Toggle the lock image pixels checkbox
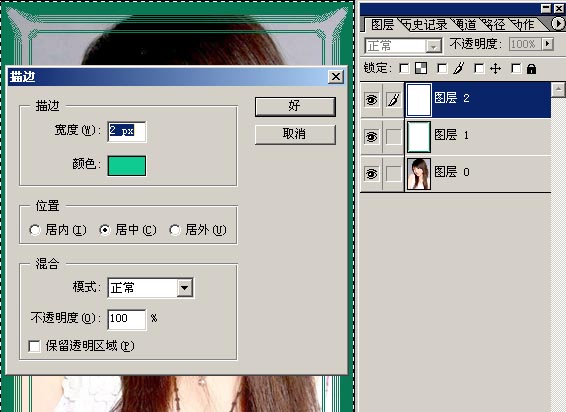The width and height of the screenshot is (566, 412). [442, 68]
